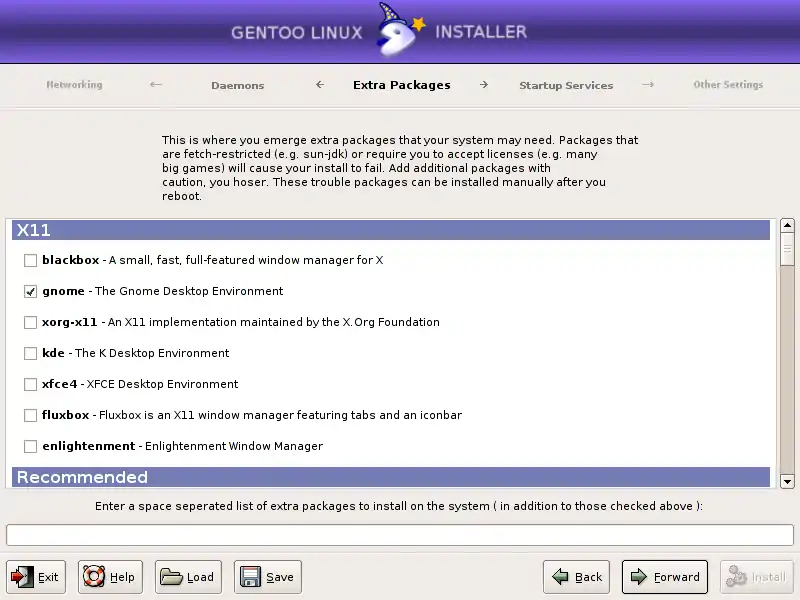Click the Help lifebuoy icon
The width and height of the screenshot is (800, 600).
coord(94,577)
